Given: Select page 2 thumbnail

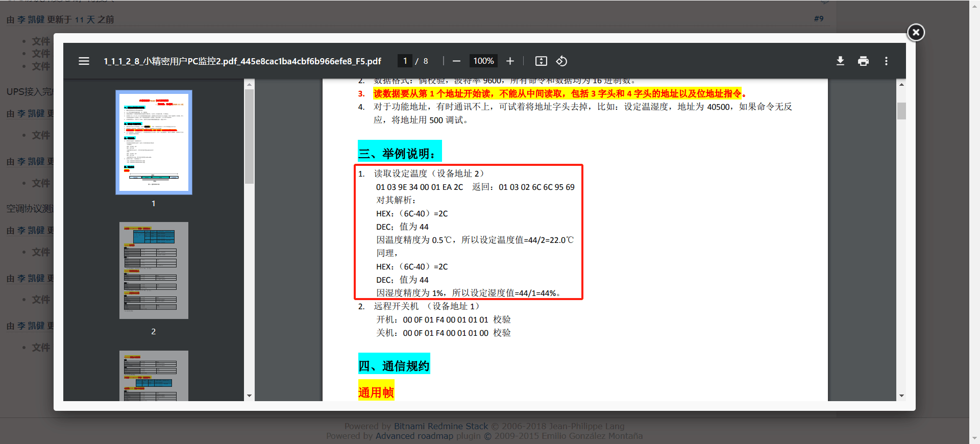Looking at the screenshot, I should pyautogui.click(x=154, y=270).
